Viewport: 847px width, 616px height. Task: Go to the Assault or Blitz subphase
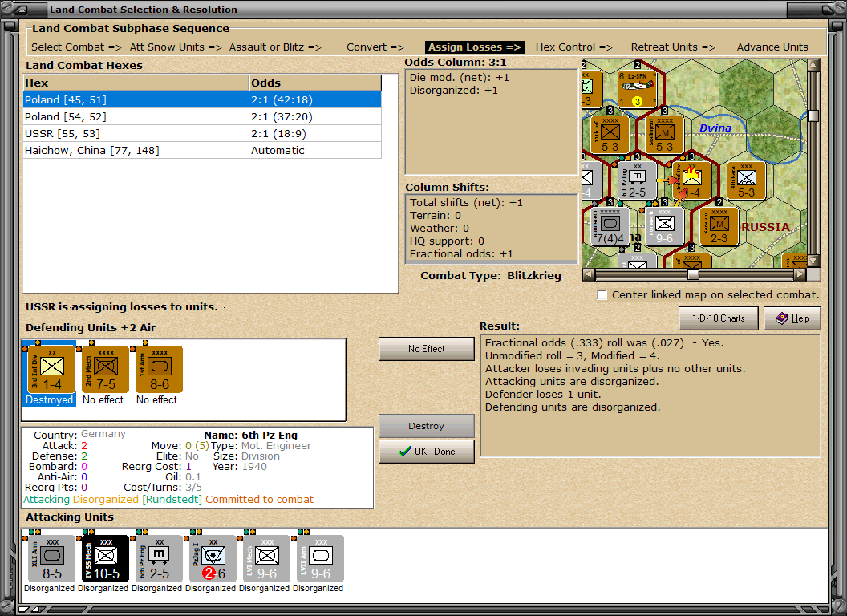[275, 47]
